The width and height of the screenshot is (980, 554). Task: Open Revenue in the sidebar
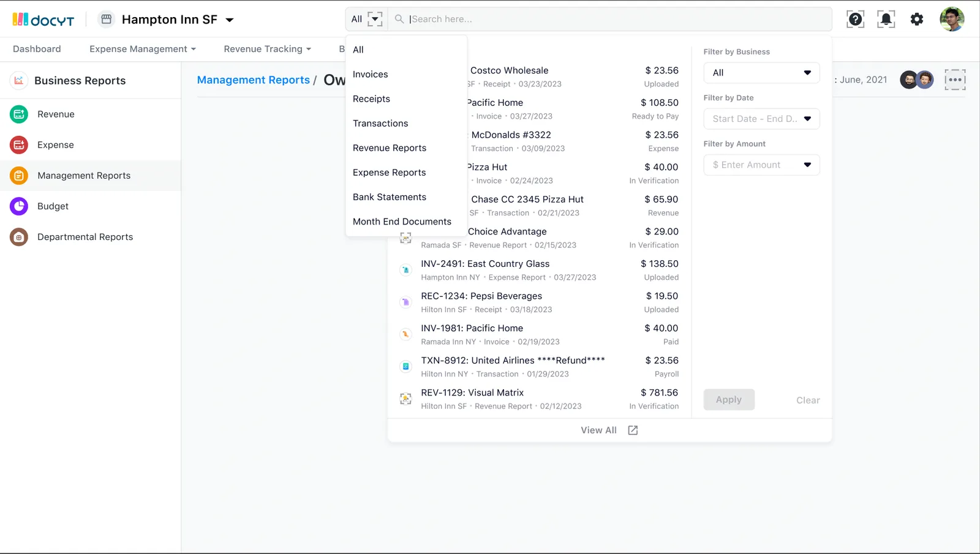coord(91,114)
